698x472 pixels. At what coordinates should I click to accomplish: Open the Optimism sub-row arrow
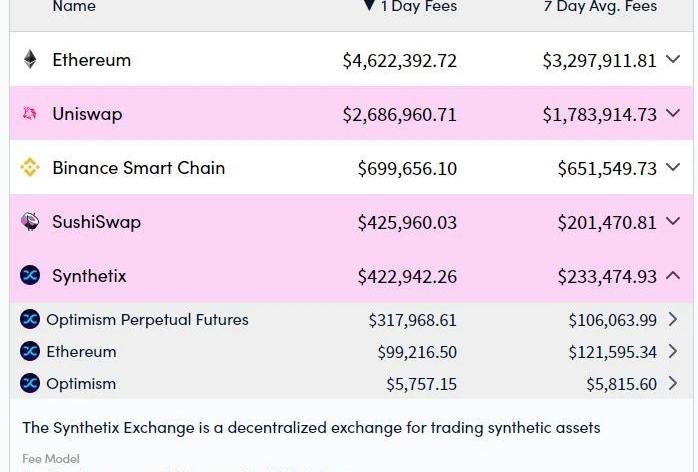[x=673, y=384]
